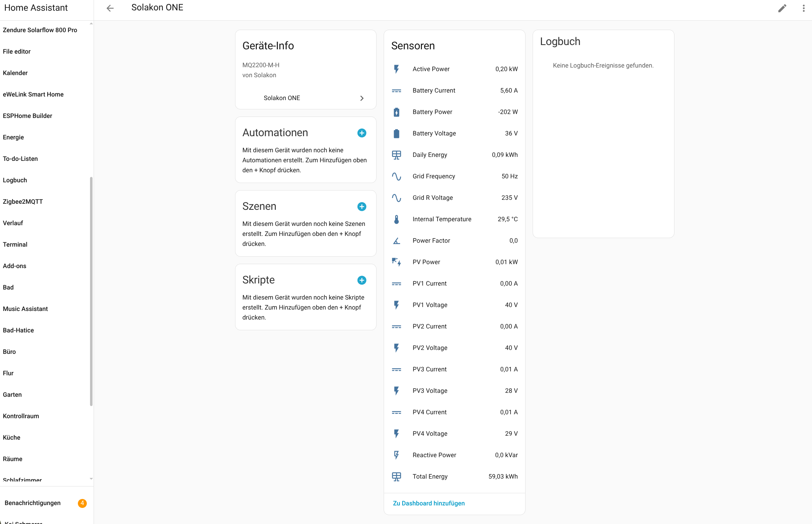Viewport: 812px width, 524px height.
Task: Open PV4 Current sensor row
Action: click(454, 412)
